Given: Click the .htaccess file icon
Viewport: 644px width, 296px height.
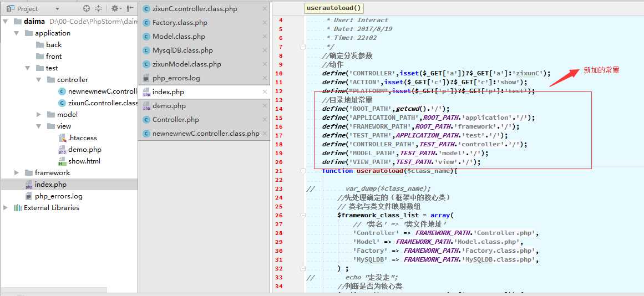Looking at the screenshot, I should [63, 138].
